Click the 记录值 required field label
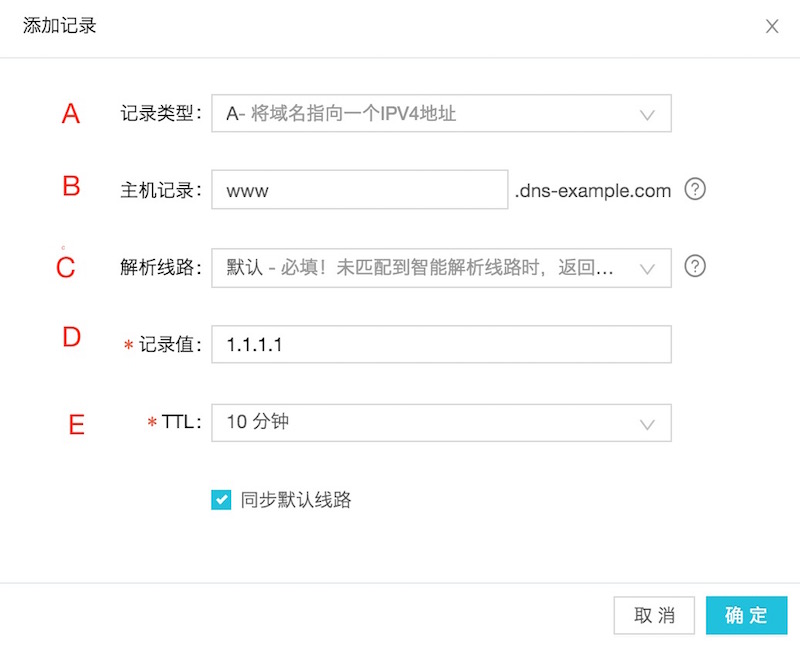The height and width of the screenshot is (647, 800). (170, 345)
